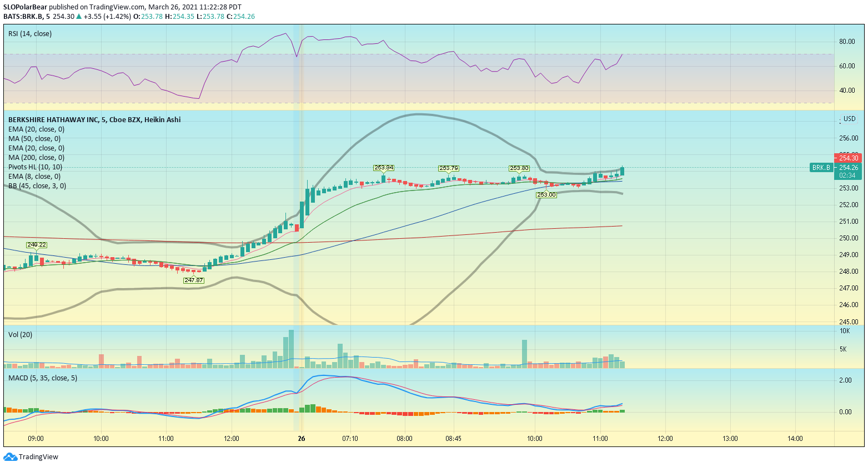Click the USD currency label
Screen dimensions: 868x467
(850, 119)
